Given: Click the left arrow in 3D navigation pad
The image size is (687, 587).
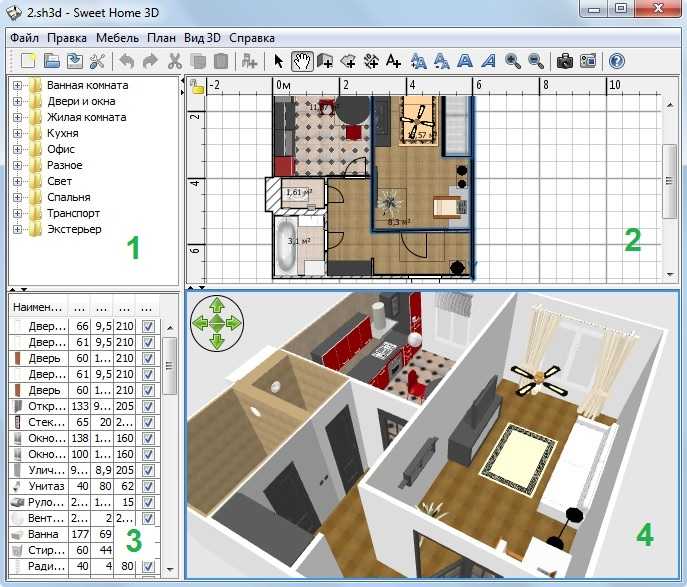Looking at the screenshot, I should 199,323.
